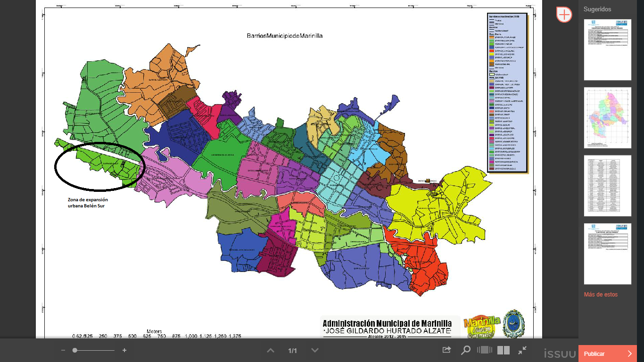Click the "JOSÉ GILDARDO HURTADO ALZATE" name
Screen dimensions: 644x362
point(387,332)
